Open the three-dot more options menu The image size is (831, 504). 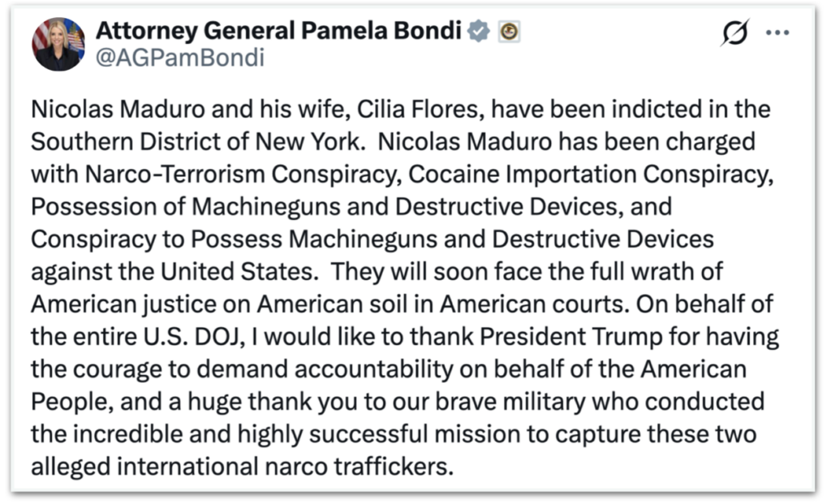(x=777, y=32)
